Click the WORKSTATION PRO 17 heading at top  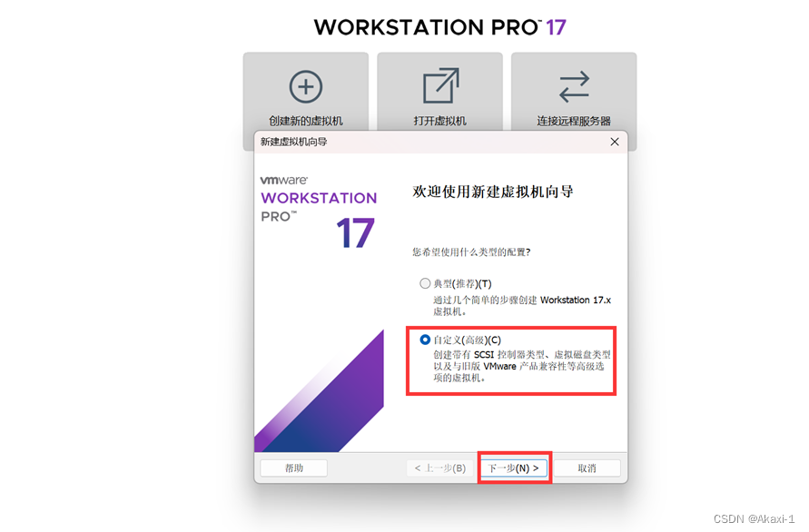pyautogui.click(x=440, y=27)
